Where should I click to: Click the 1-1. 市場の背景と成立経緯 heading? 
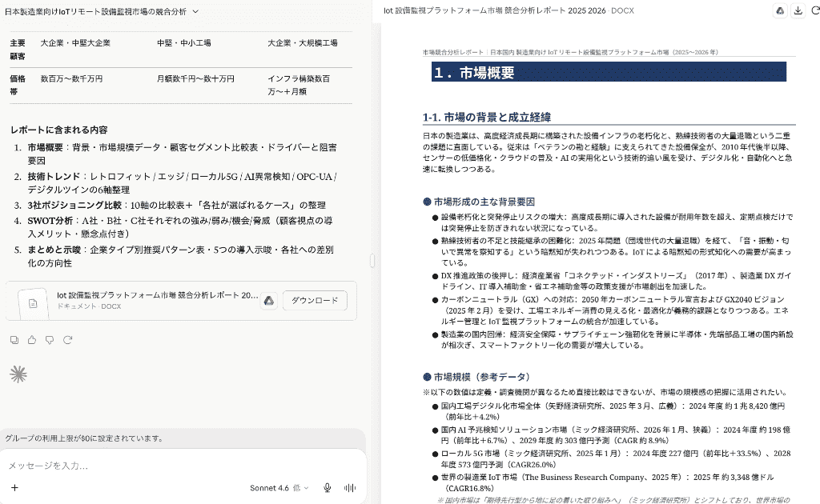click(486, 118)
